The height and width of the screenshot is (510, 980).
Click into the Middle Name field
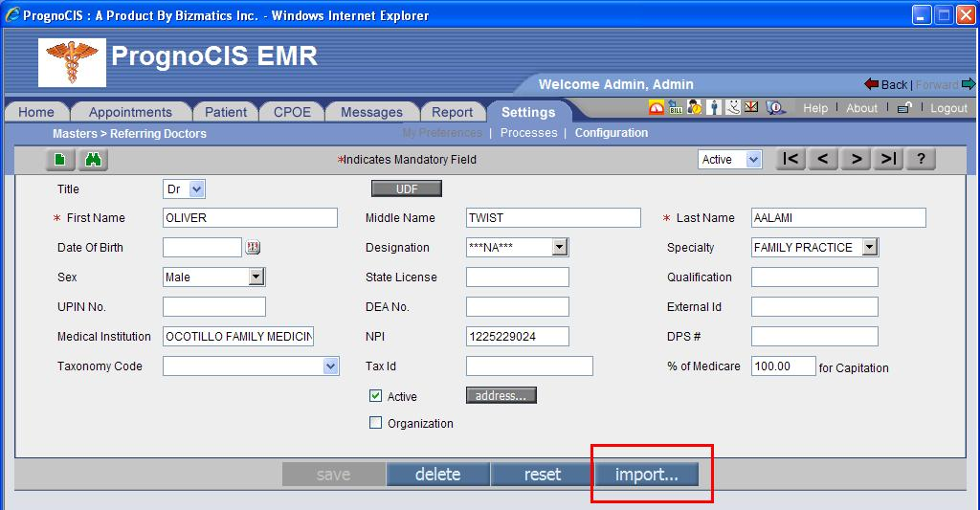click(553, 217)
